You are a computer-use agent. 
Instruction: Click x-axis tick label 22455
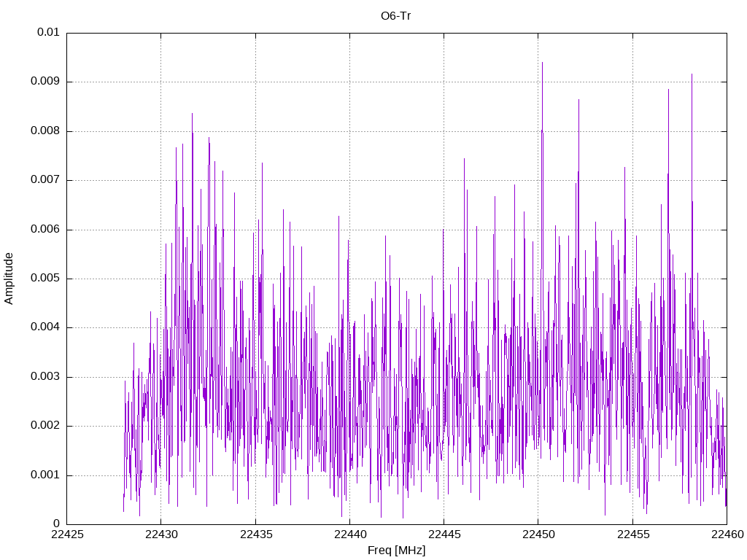tap(633, 534)
